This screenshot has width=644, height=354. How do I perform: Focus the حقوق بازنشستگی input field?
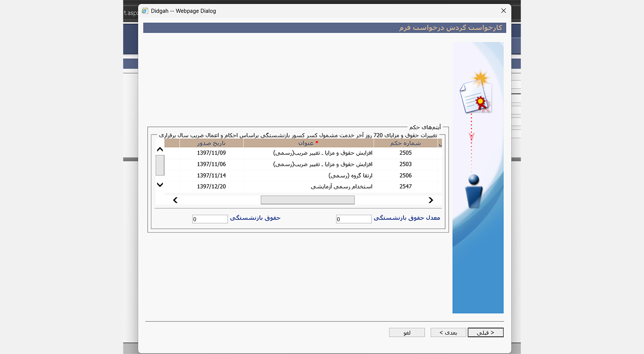pyautogui.click(x=210, y=219)
